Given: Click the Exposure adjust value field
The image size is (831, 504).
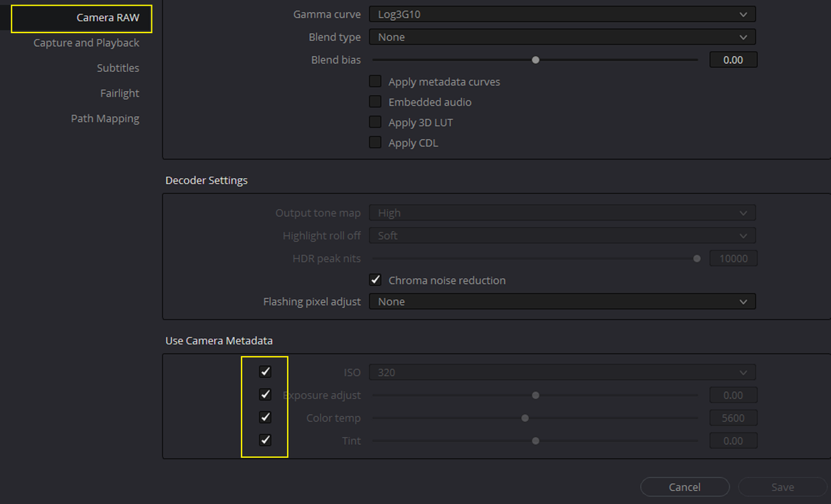Looking at the screenshot, I should [x=733, y=395].
